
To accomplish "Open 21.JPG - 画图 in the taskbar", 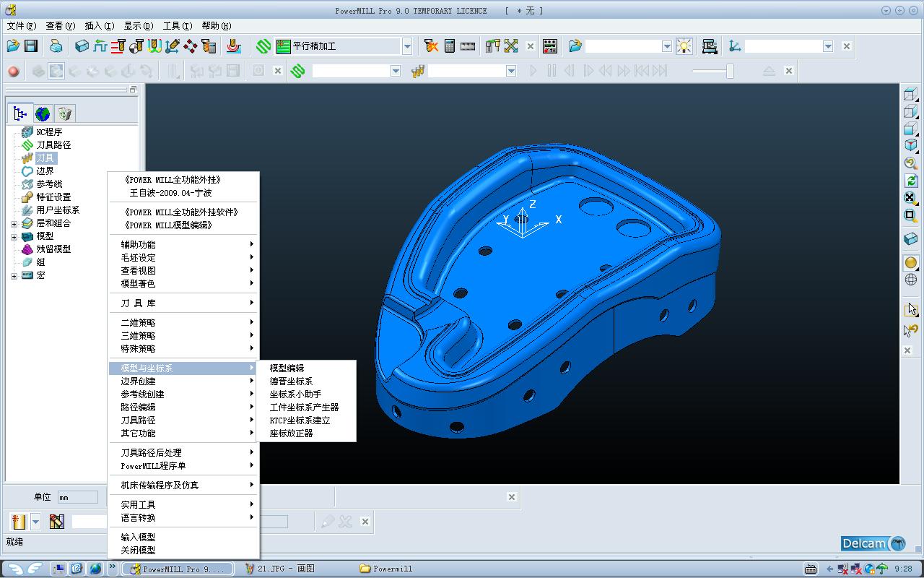I will point(280,569).
